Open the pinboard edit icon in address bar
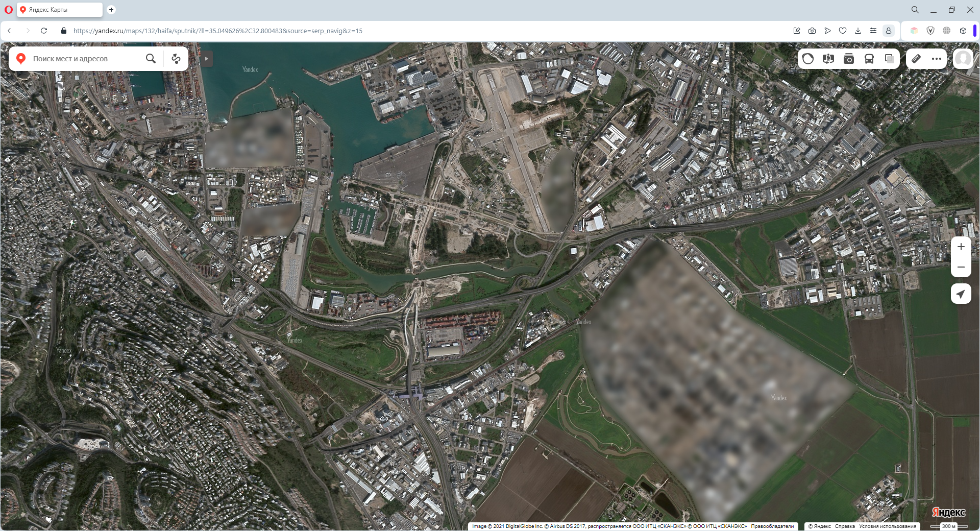The height and width of the screenshot is (531, 980). click(x=797, y=31)
